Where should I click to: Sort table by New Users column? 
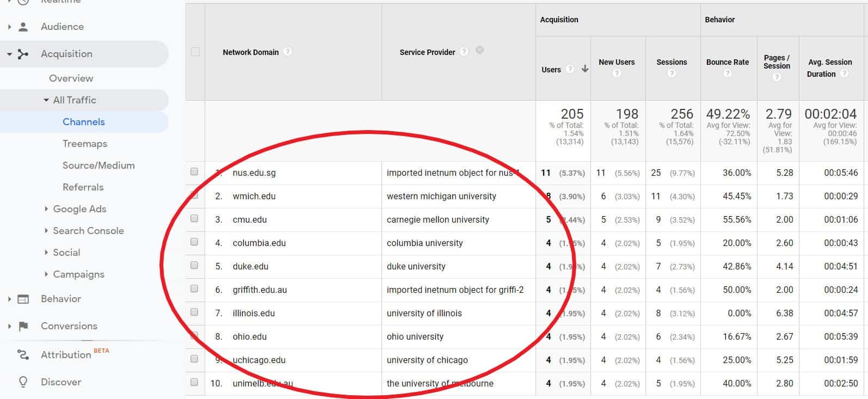pos(617,62)
